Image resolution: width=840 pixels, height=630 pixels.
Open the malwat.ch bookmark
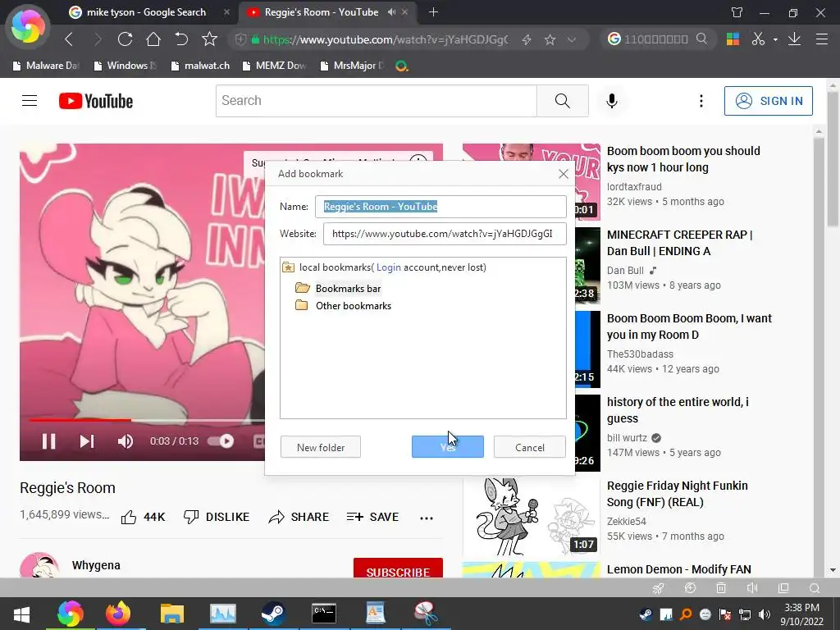point(200,66)
